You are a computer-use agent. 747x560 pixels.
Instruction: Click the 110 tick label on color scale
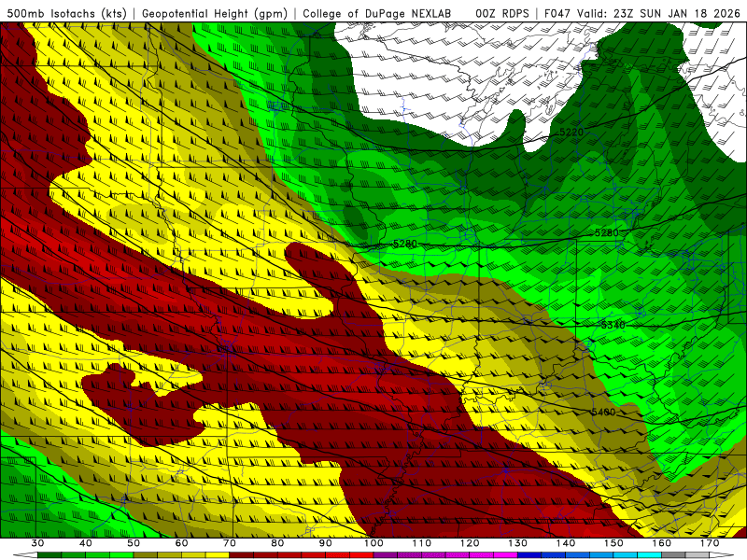point(422,543)
